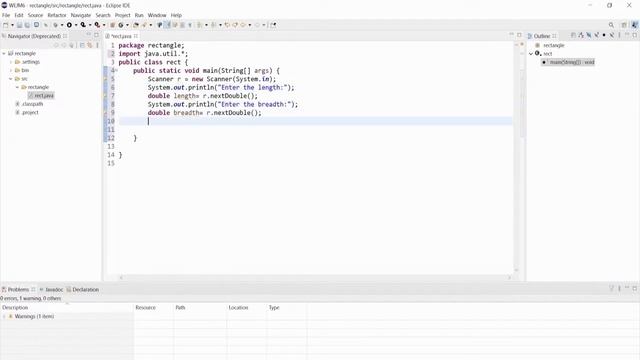Collapse the rect class in Outline

pyautogui.click(x=531, y=54)
